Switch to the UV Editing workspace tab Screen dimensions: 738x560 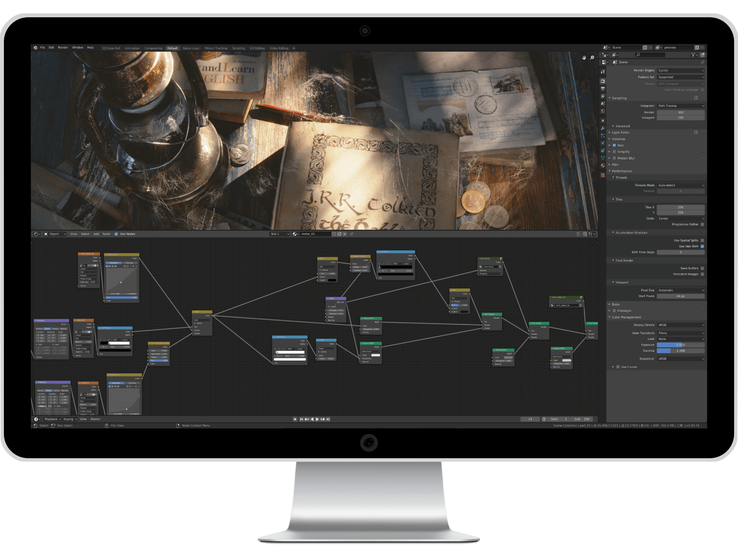pos(257,48)
